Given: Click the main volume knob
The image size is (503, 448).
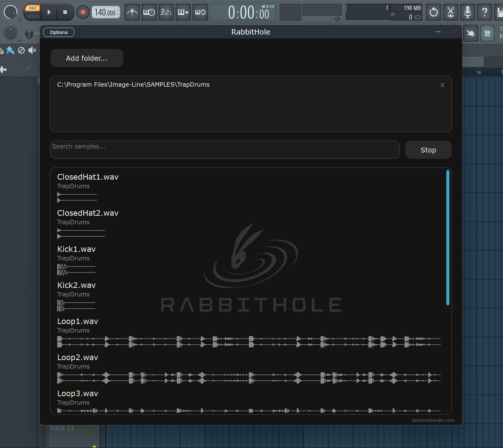Looking at the screenshot, I should pyautogui.click(x=10, y=12).
